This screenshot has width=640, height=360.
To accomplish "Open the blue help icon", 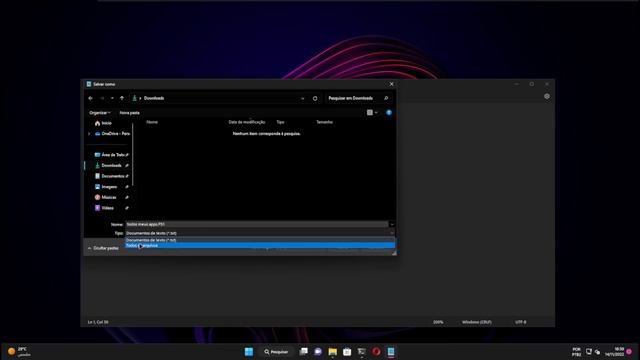I will [389, 113].
